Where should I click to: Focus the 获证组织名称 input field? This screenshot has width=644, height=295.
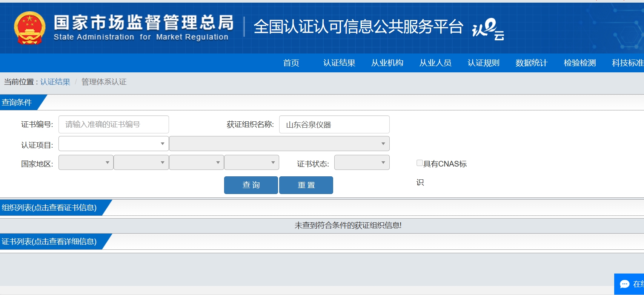[x=334, y=124]
